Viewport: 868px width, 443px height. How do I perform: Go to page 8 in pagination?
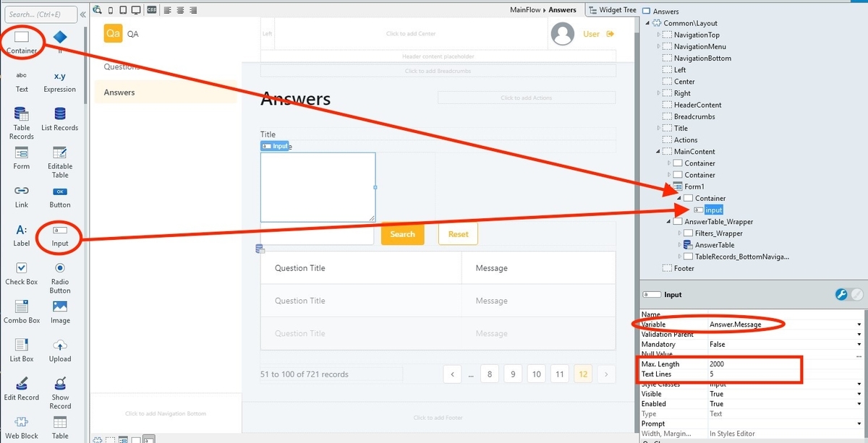490,374
